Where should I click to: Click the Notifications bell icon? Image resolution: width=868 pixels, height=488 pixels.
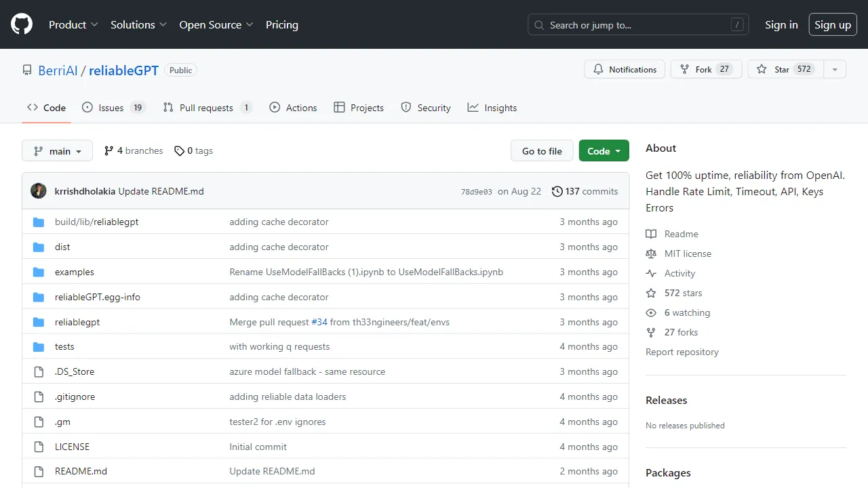click(x=598, y=69)
